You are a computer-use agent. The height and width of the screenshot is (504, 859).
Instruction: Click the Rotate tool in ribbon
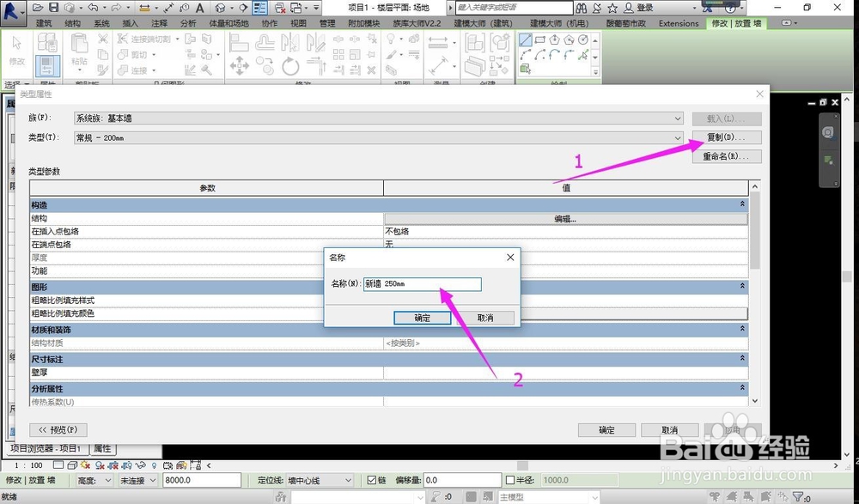[290, 67]
